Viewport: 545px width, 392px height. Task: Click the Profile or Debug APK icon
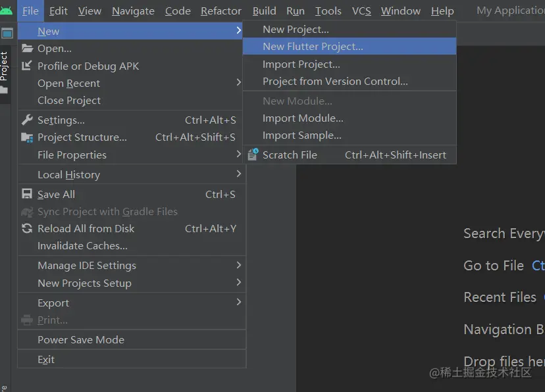tap(27, 66)
